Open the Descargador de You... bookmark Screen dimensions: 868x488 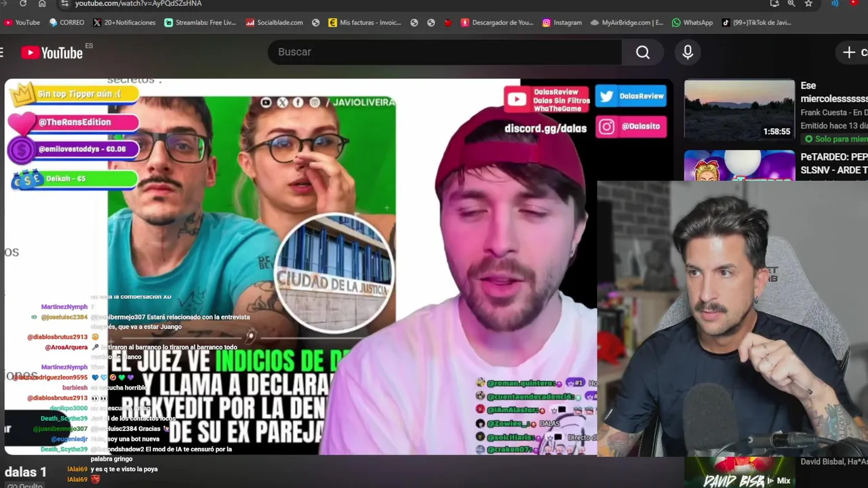tap(497, 22)
